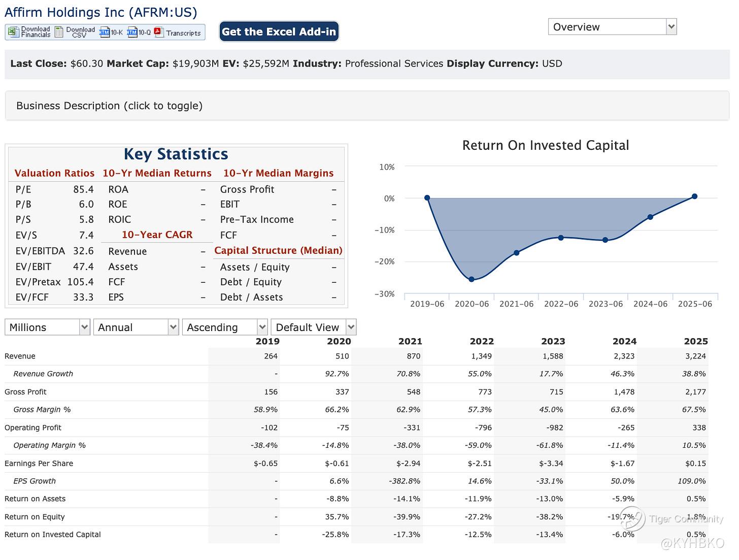Click the Excel icon for Download Financials
Image resolution: width=739 pixels, height=560 pixels.
[x=13, y=32]
